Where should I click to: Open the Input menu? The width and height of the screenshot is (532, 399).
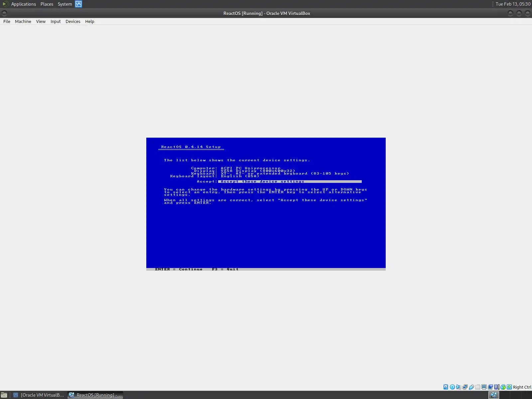click(x=56, y=21)
